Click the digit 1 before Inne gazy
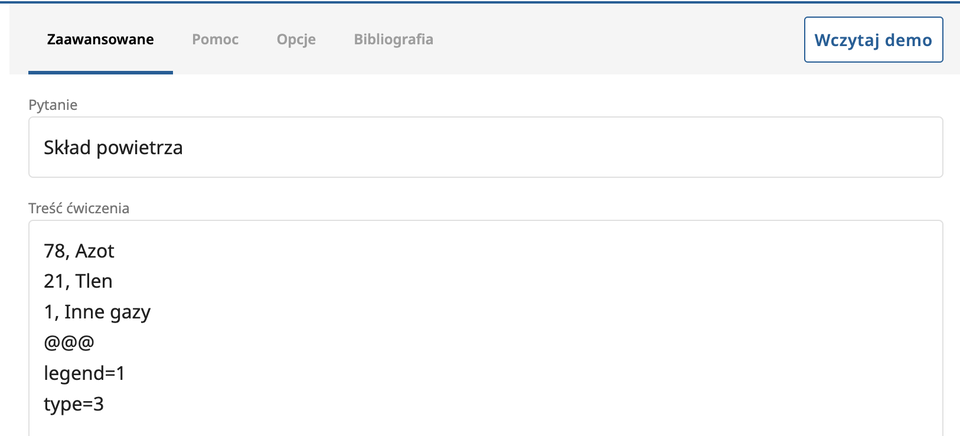This screenshot has width=960, height=436. (49, 312)
